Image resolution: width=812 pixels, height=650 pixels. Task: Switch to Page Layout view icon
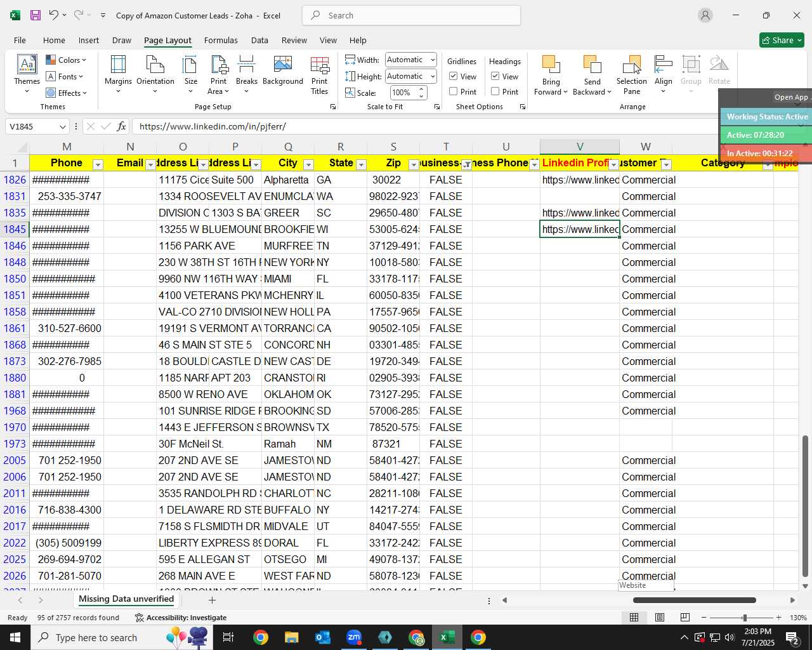(660, 618)
